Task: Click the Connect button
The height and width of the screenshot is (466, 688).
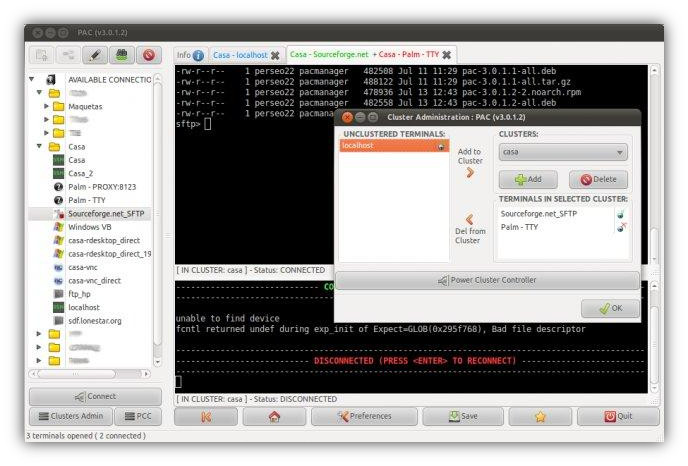Action: [95, 397]
